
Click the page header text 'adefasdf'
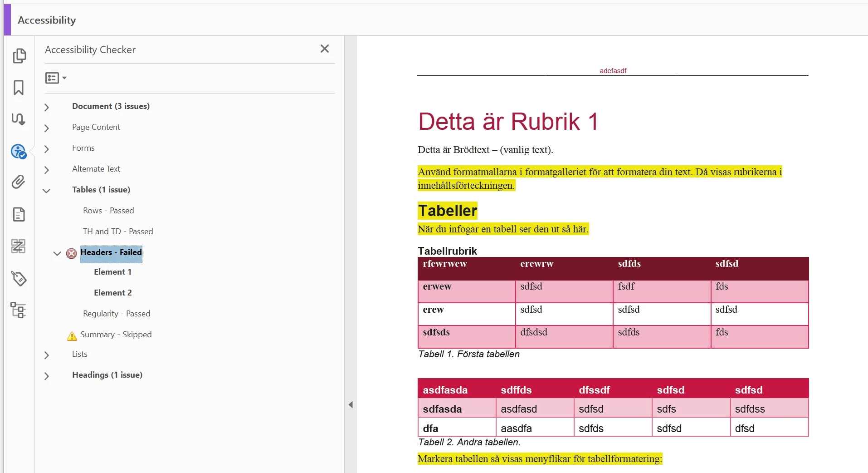[x=613, y=71]
